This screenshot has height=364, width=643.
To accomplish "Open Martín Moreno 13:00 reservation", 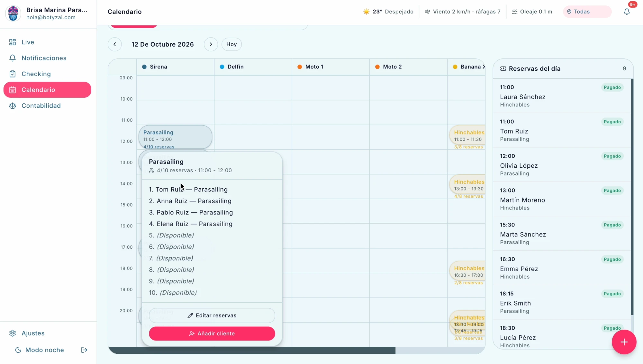I will tap(562, 199).
